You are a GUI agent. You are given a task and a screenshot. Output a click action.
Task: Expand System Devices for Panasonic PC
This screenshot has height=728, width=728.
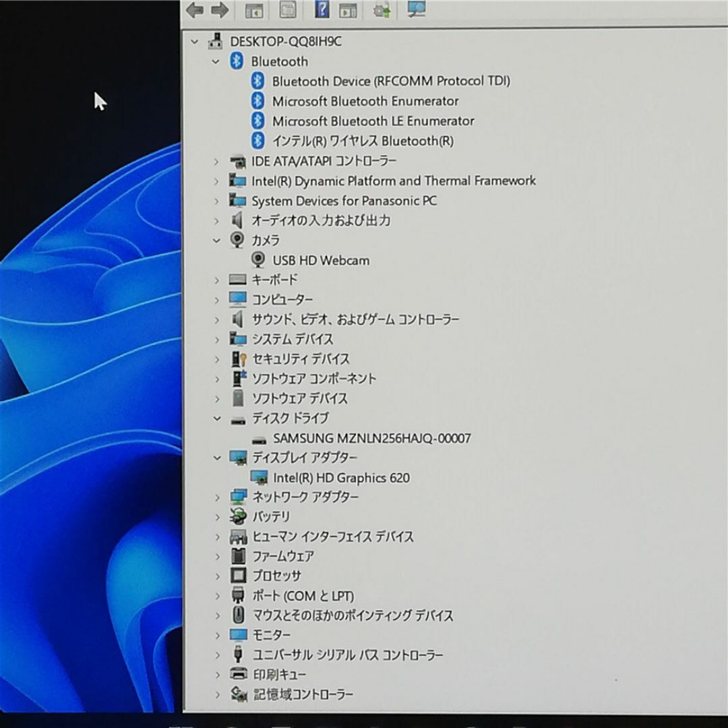[x=216, y=201]
